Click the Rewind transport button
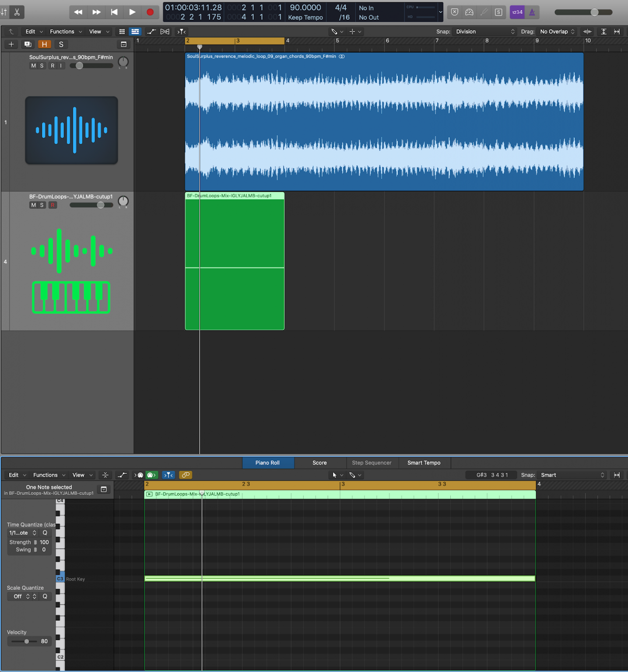The width and height of the screenshot is (628, 672). point(78,12)
